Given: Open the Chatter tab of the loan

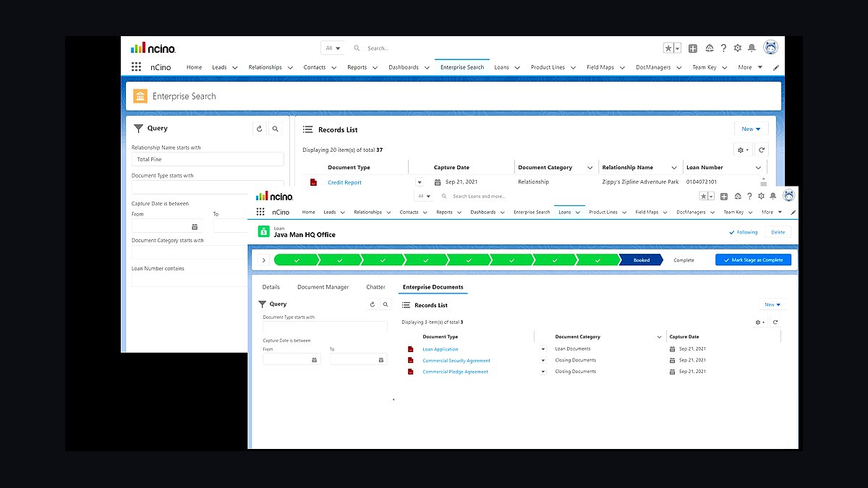Looking at the screenshot, I should click(x=375, y=287).
